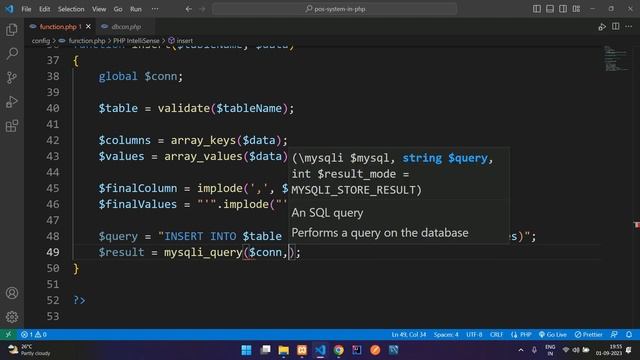The image size is (640, 360).
Task: Open the File menu
Action: point(26,9)
